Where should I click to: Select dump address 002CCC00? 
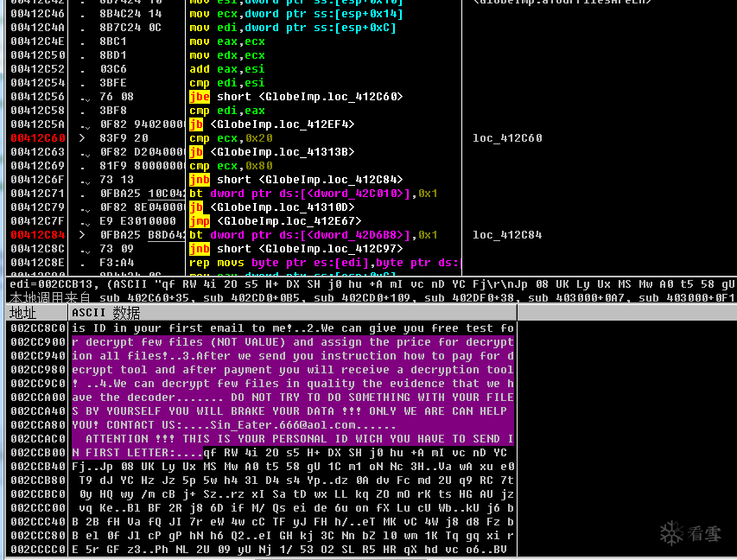[x=38, y=508]
